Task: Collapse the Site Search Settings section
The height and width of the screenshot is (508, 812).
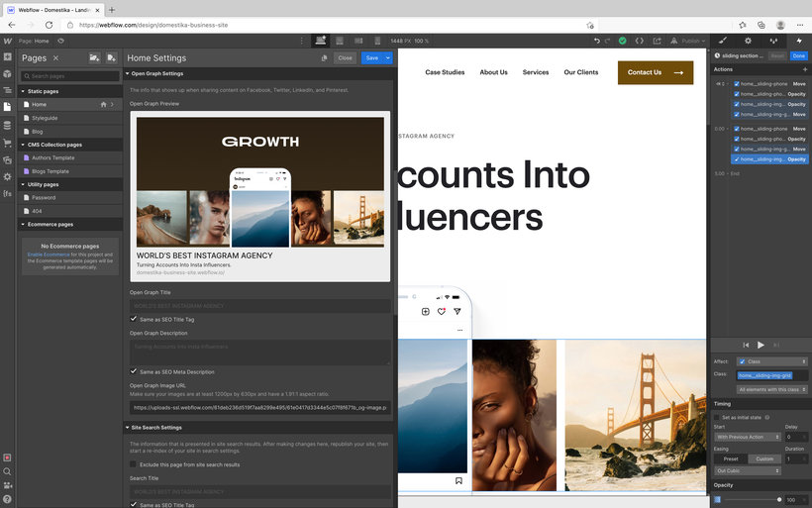Action: pyautogui.click(x=128, y=428)
